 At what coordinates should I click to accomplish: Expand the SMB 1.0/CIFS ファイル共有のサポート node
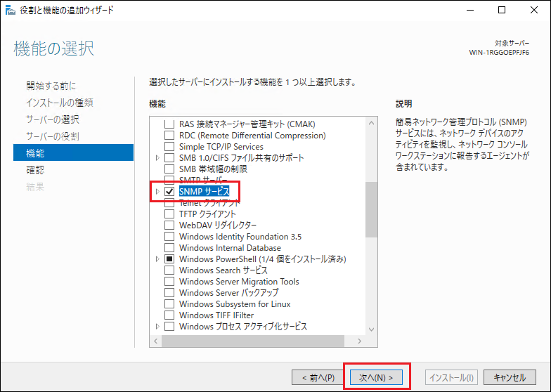tap(157, 157)
